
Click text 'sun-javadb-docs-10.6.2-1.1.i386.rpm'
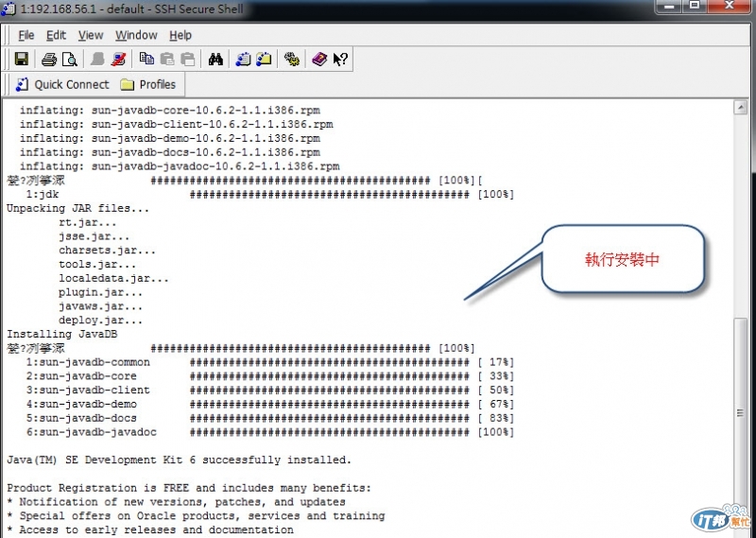click(206, 152)
